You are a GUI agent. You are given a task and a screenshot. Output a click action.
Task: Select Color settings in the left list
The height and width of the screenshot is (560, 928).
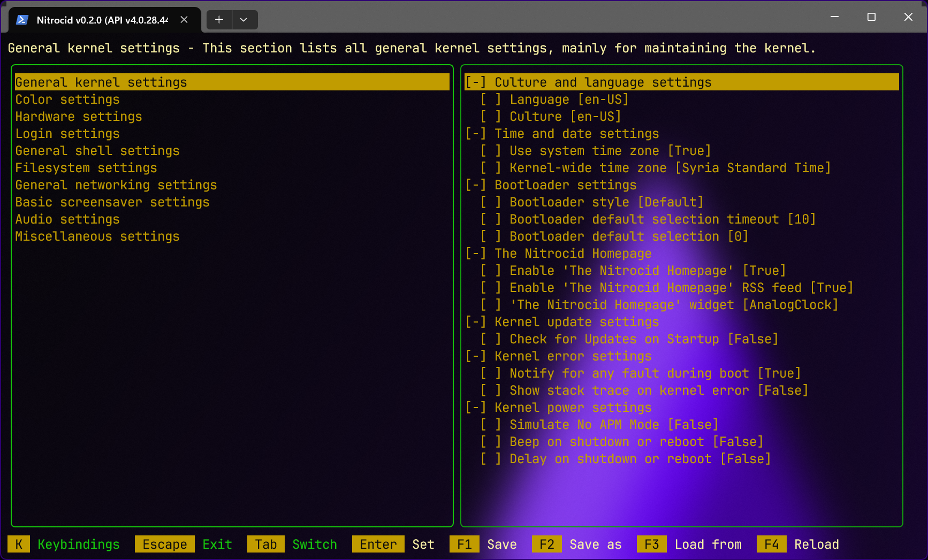pyautogui.click(x=67, y=99)
